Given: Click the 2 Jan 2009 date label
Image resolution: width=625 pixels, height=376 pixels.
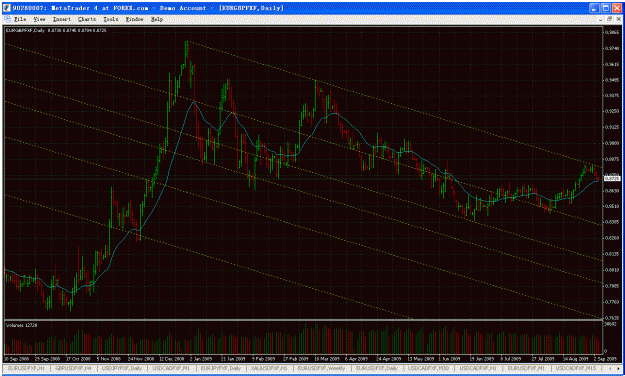Looking at the screenshot, I should (201, 358).
